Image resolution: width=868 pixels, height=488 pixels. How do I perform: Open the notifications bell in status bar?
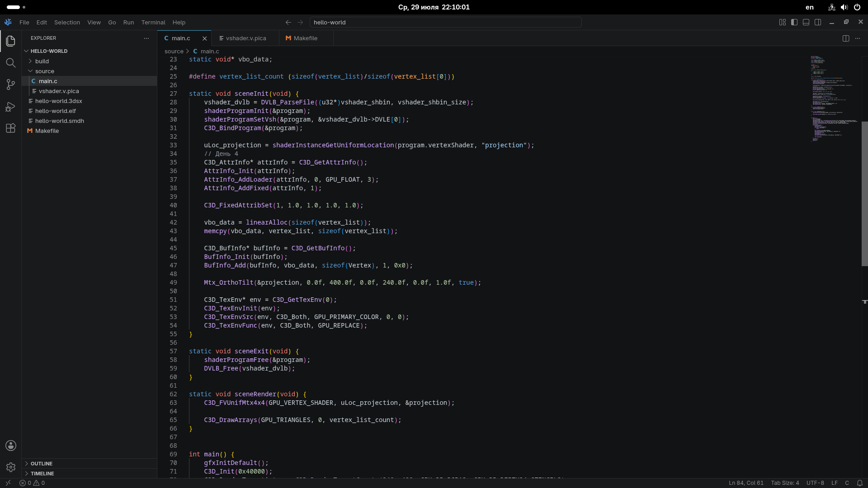tap(860, 483)
